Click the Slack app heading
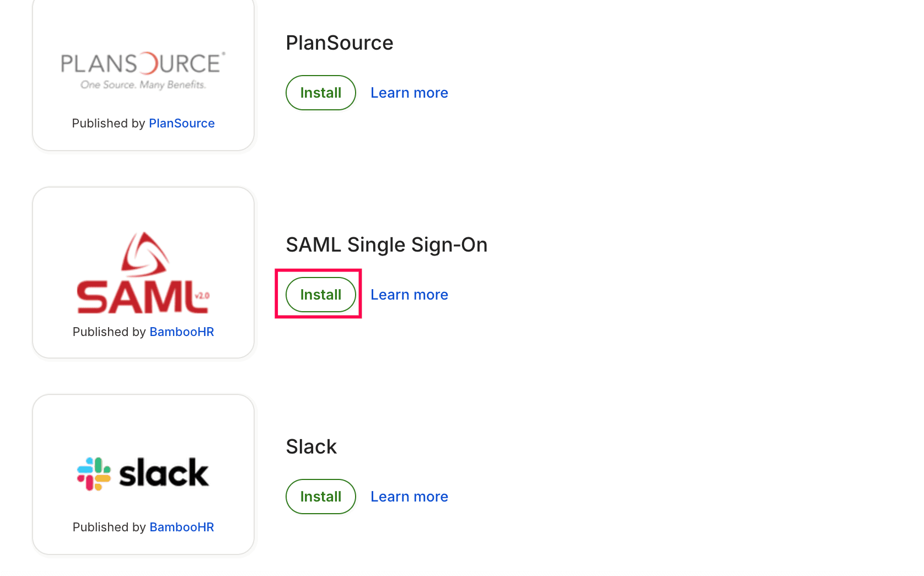The width and height of the screenshot is (924, 576). coord(311,447)
